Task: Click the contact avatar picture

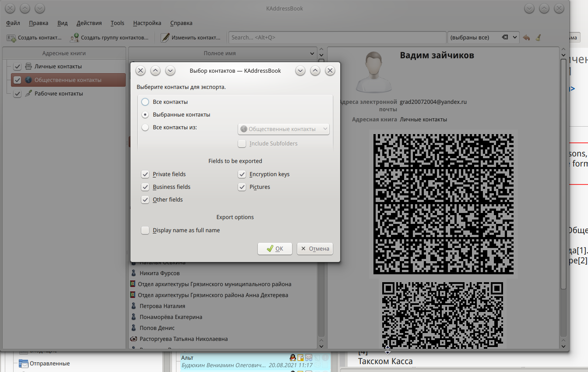Action: (373, 71)
